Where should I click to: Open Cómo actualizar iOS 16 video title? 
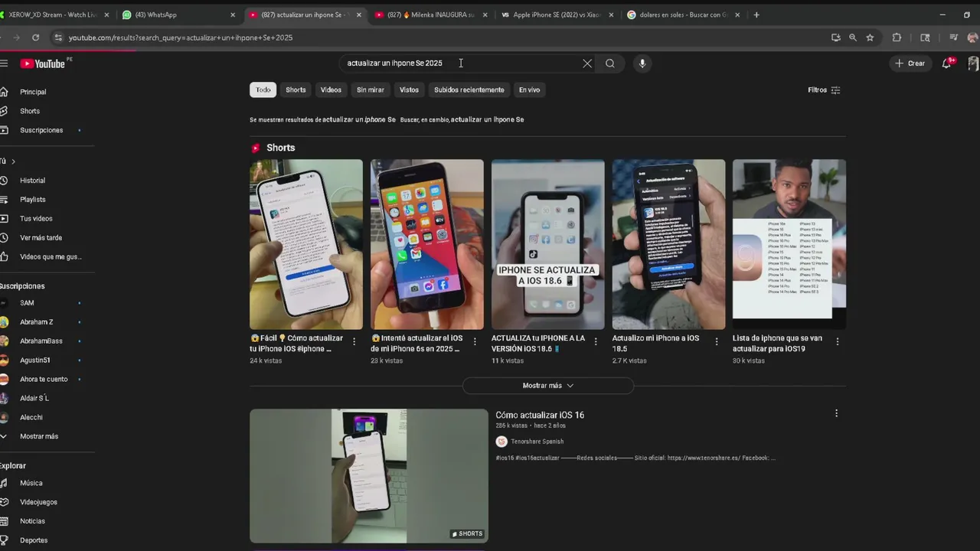pos(540,415)
